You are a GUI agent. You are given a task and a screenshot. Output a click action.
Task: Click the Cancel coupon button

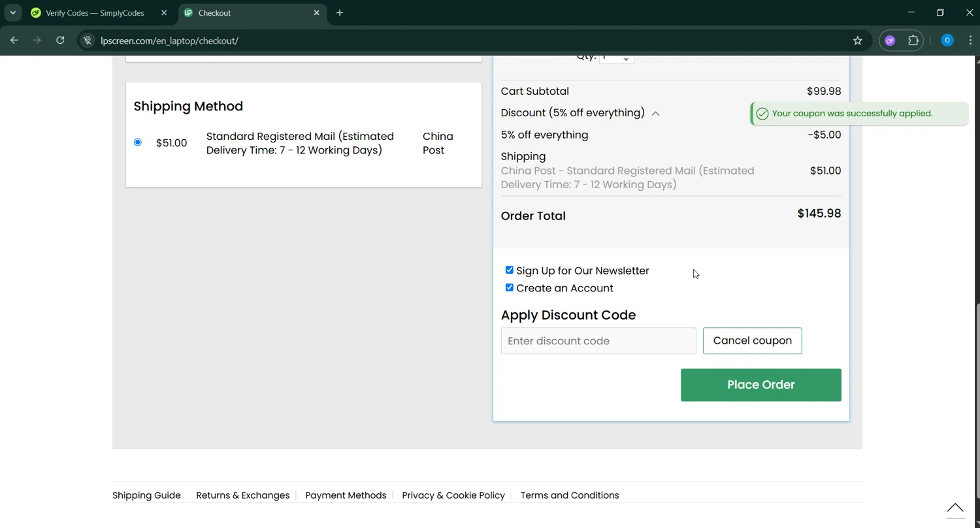753,341
